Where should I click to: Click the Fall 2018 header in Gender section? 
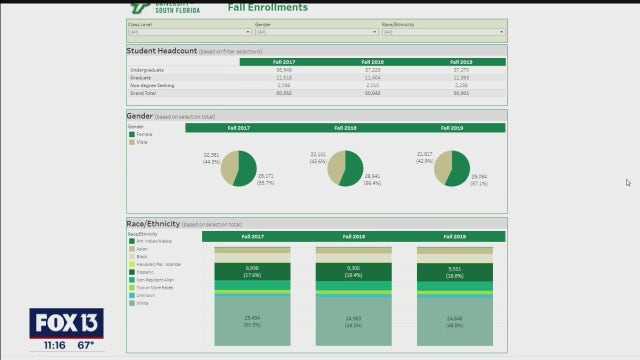coord(345,128)
